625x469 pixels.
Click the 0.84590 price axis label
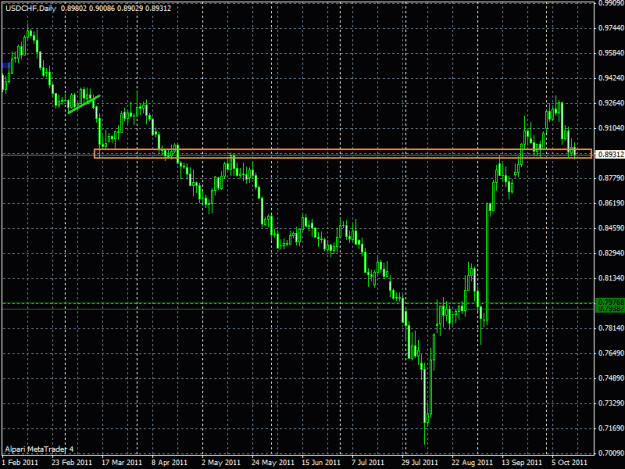611,228
